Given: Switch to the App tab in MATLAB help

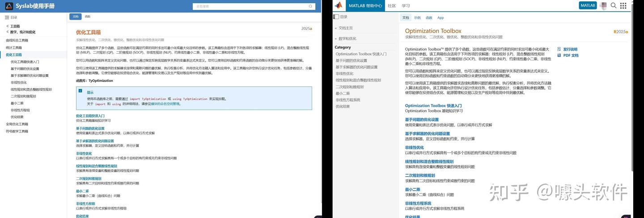Looking at the screenshot, I should tap(441, 17).
